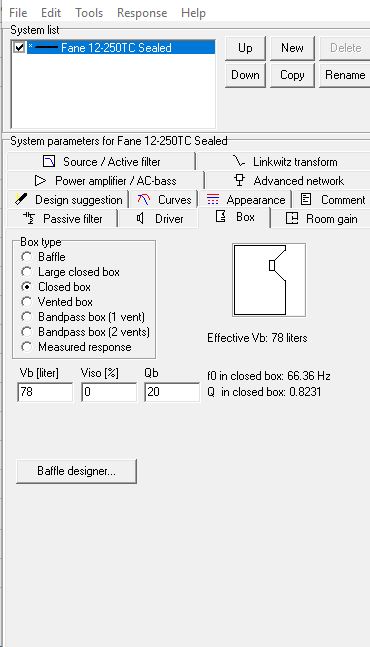
Task: Uncheck the Fane 12-250TC Sealed system checkbox
Action: point(19,47)
